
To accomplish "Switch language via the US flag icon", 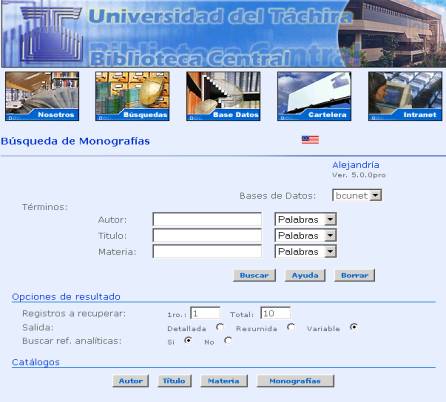I will (x=310, y=140).
